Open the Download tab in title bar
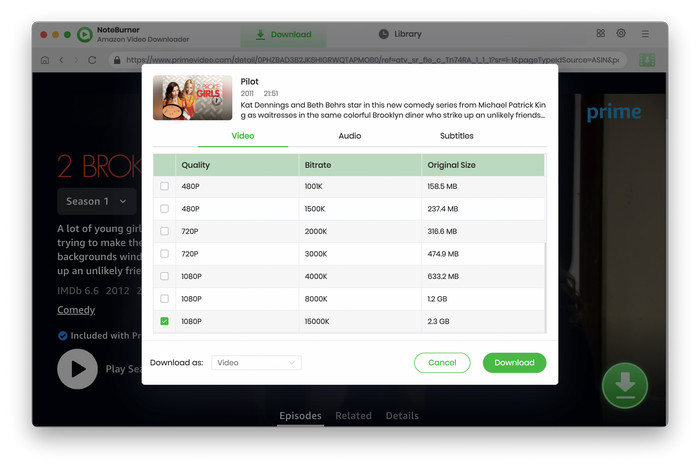The image size is (700, 469). click(x=283, y=34)
